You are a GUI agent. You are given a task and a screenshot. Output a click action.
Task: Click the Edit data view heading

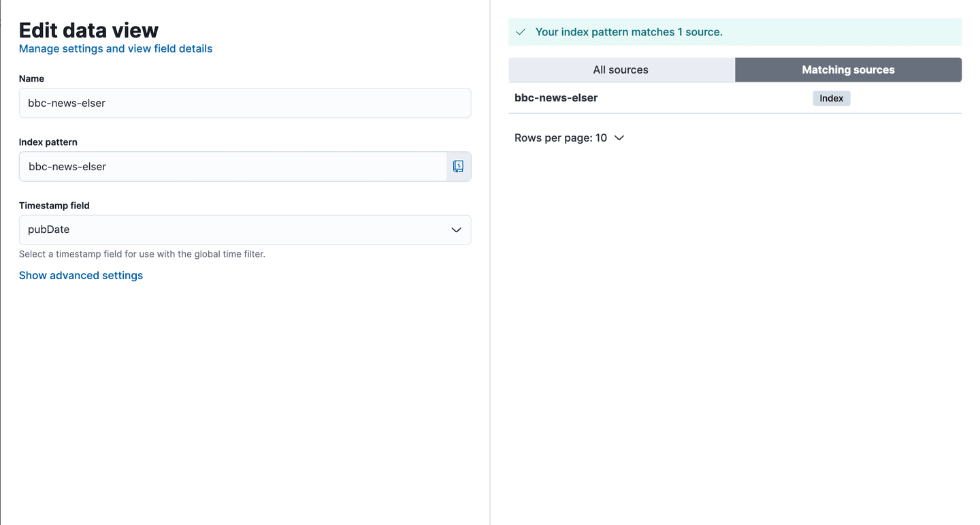click(x=88, y=30)
